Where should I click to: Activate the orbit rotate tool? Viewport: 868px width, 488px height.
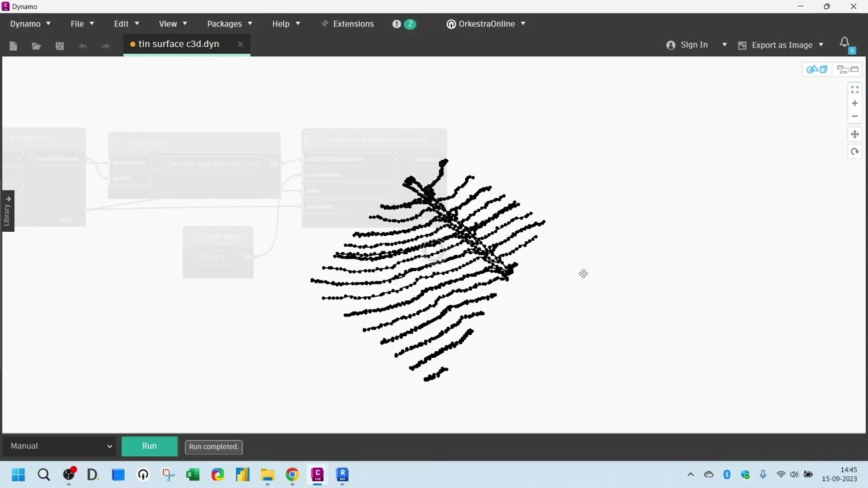click(x=854, y=151)
